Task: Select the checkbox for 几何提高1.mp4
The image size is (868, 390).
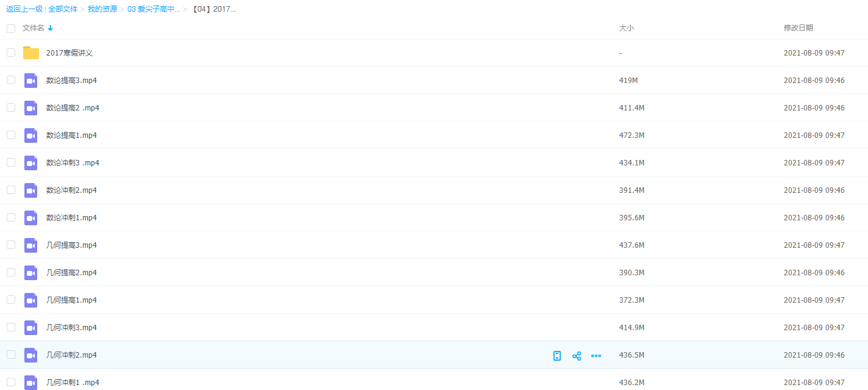Action: pyautogui.click(x=11, y=300)
